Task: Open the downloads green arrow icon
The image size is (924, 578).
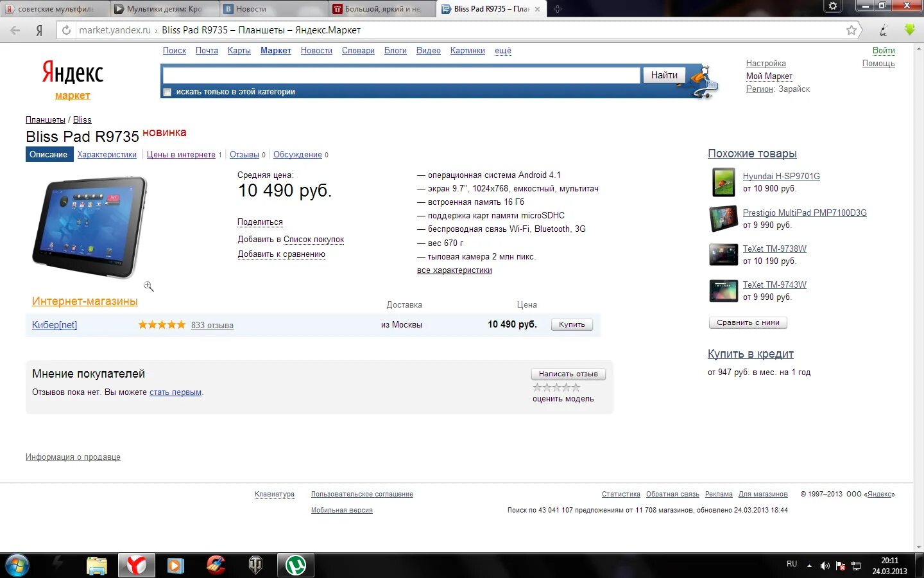Action: coord(909,30)
